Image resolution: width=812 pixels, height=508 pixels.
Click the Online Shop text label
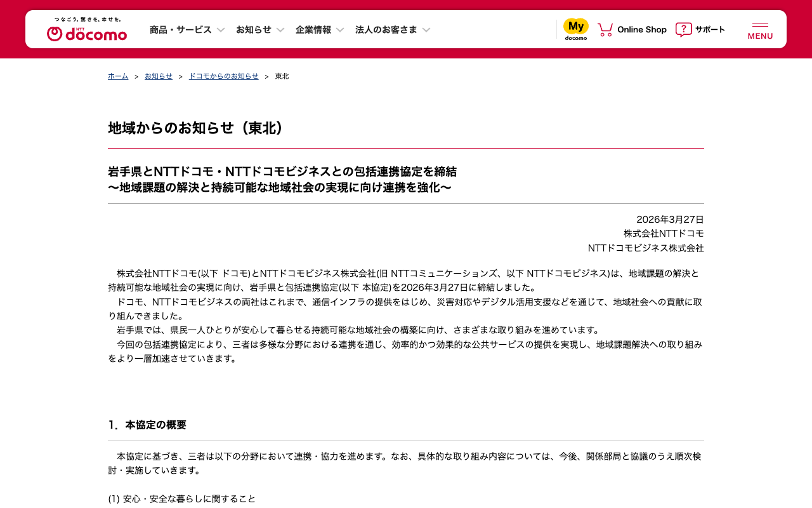tap(642, 29)
